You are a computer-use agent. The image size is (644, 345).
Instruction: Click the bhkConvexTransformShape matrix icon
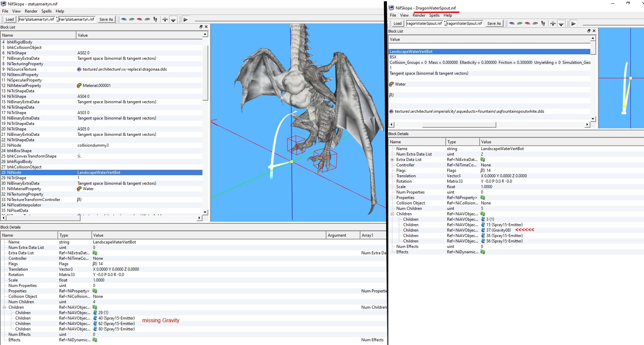[x=79, y=156]
